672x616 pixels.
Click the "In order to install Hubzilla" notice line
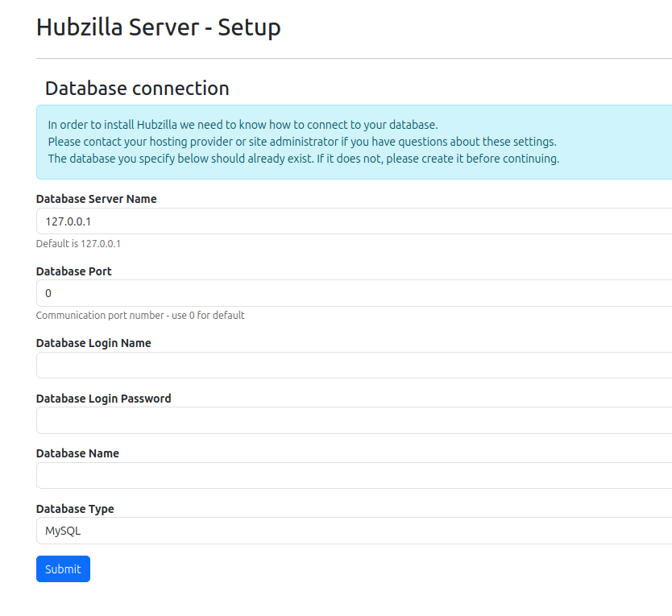(243, 125)
